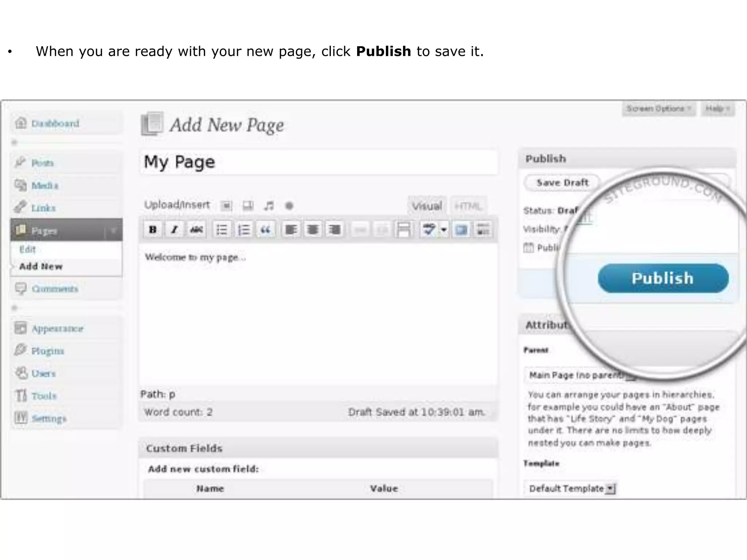Insert a link in editor

[x=360, y=230]
